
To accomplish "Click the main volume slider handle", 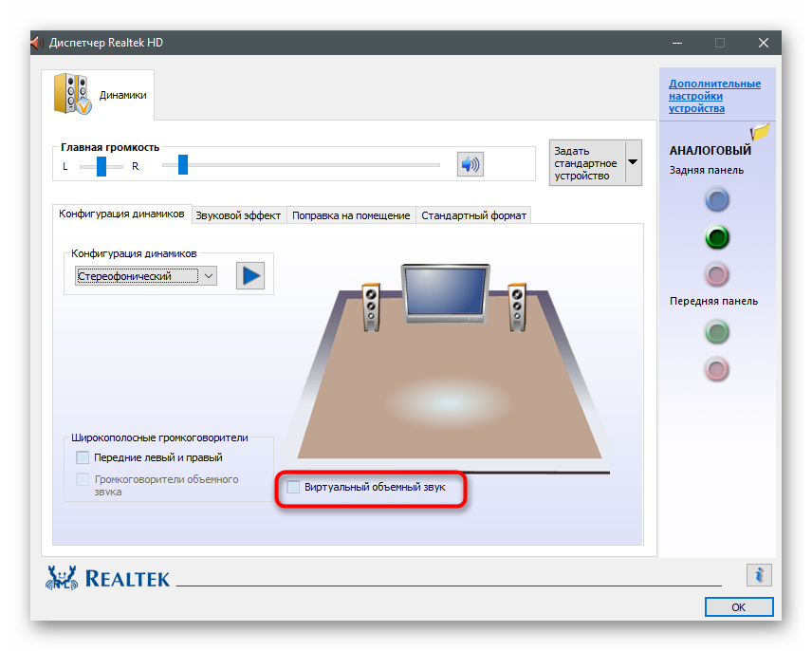I will (x=183, y=166).
